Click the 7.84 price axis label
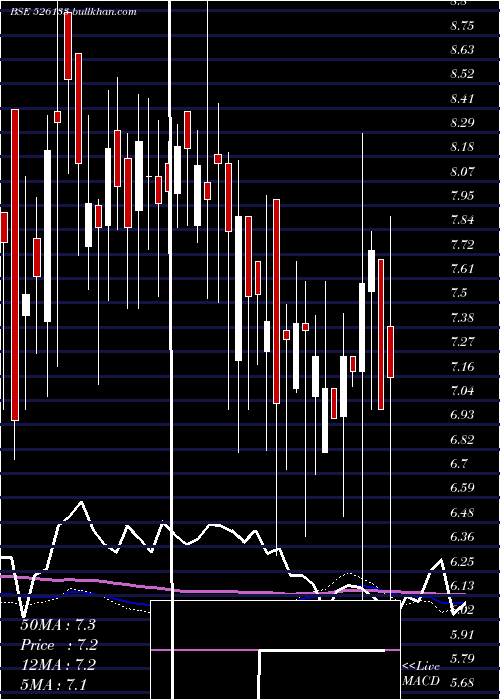The width and height of the screenshot is (500, 700). (462, 220)
